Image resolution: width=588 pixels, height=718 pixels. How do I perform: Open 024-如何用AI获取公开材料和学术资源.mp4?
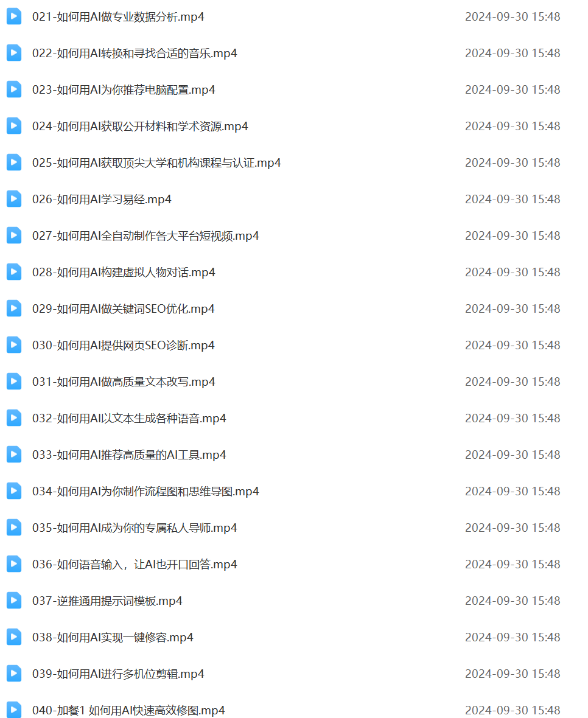point(140,127)
